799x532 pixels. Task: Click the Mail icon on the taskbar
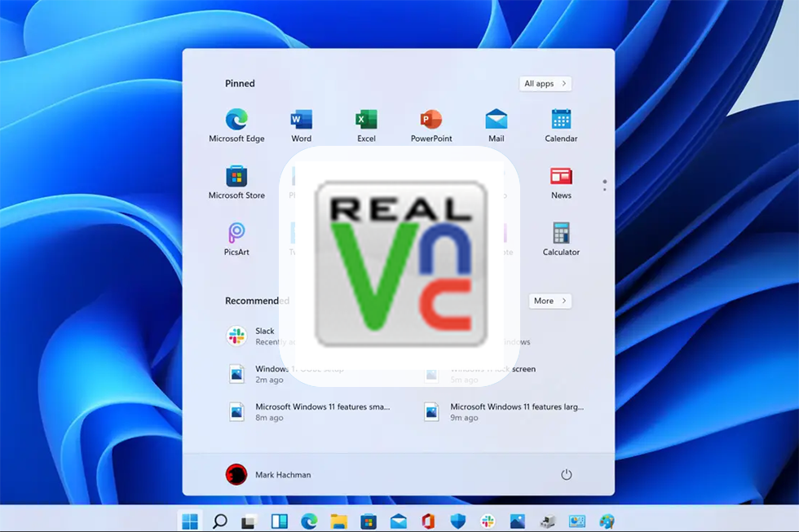(399, 521)
